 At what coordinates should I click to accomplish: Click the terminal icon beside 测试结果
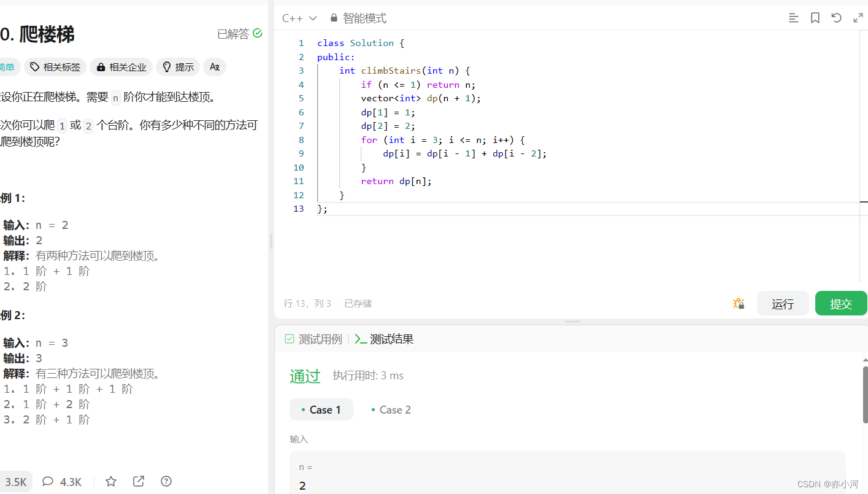point(361,339)
